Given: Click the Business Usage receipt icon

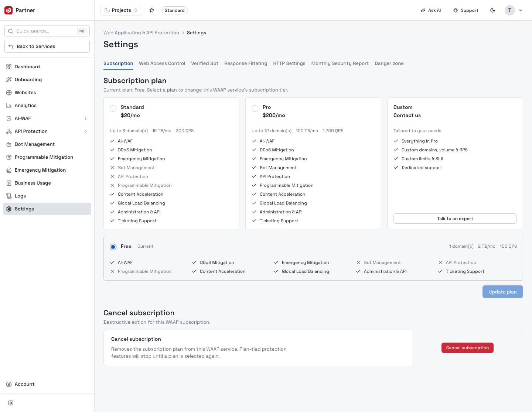Looking at the screenshot, I should click(9, 183).
